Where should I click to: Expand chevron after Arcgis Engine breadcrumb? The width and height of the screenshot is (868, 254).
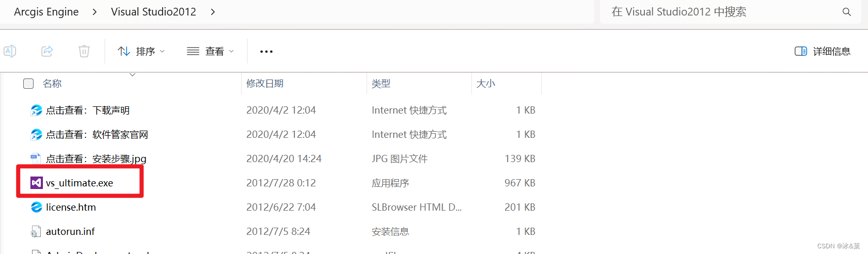point(94,12)
